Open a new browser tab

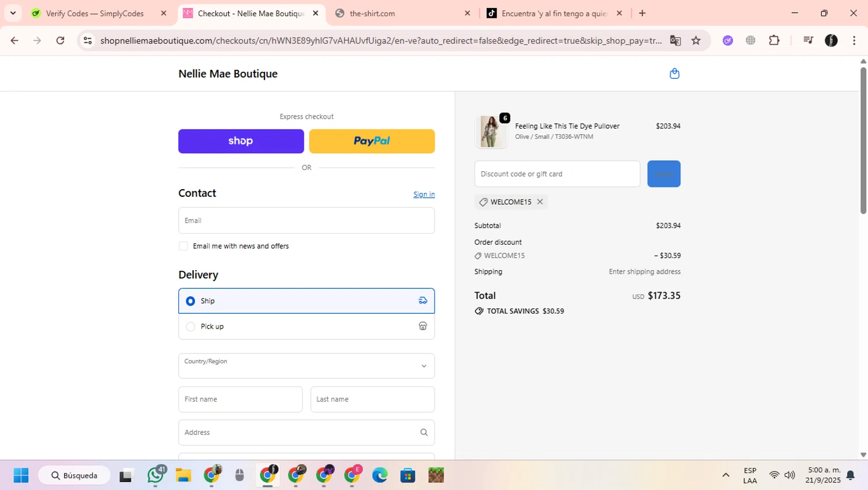click(x=642, y=13)
